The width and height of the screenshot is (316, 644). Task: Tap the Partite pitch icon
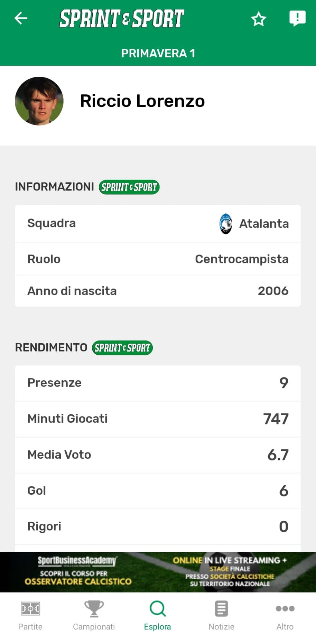[x=30, y=609]
